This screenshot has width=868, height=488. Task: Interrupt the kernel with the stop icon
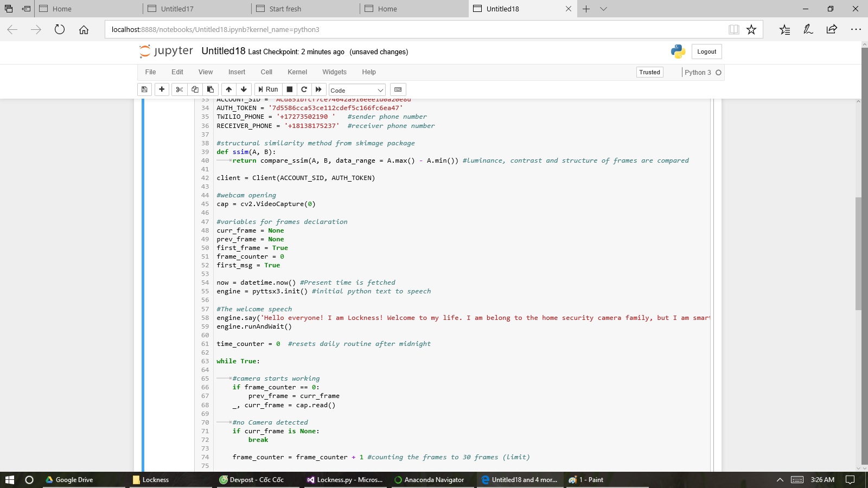click(x=290, y=89)
